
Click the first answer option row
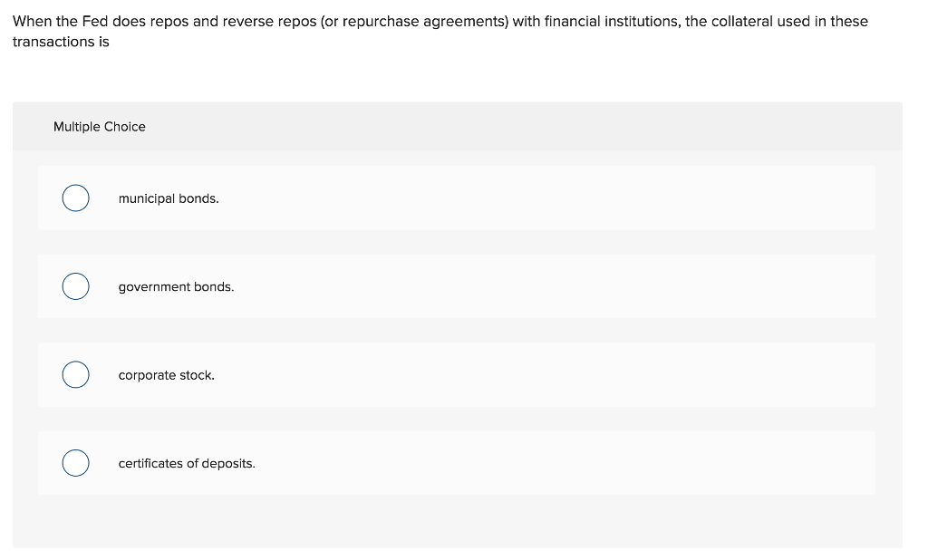coord(457,198)
